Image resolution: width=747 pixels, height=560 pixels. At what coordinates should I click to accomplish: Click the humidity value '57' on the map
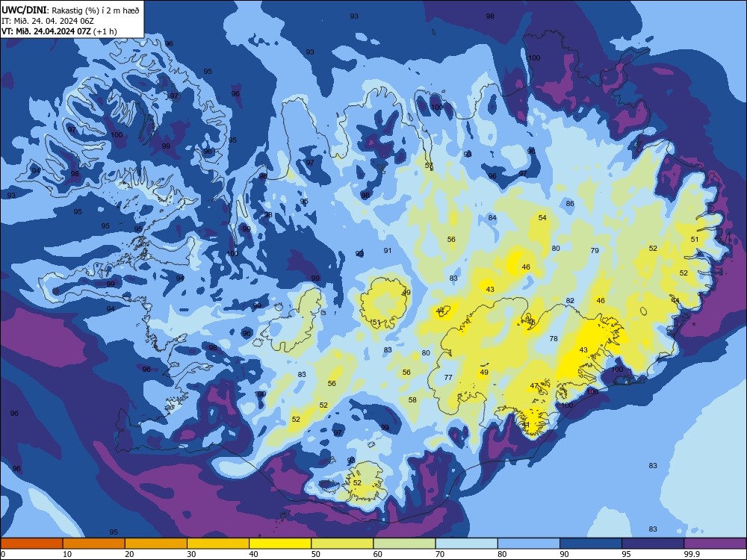(x=429, y=165)
